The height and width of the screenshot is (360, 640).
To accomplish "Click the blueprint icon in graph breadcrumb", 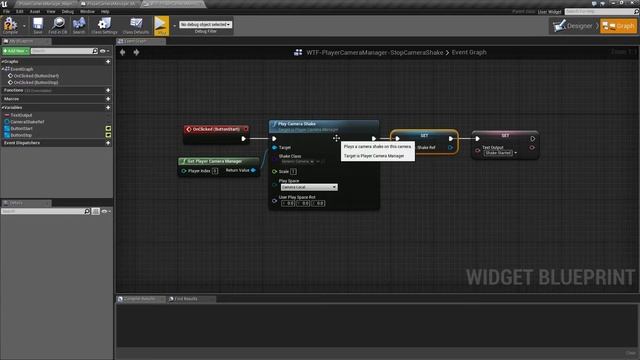I will pos(298,52).
